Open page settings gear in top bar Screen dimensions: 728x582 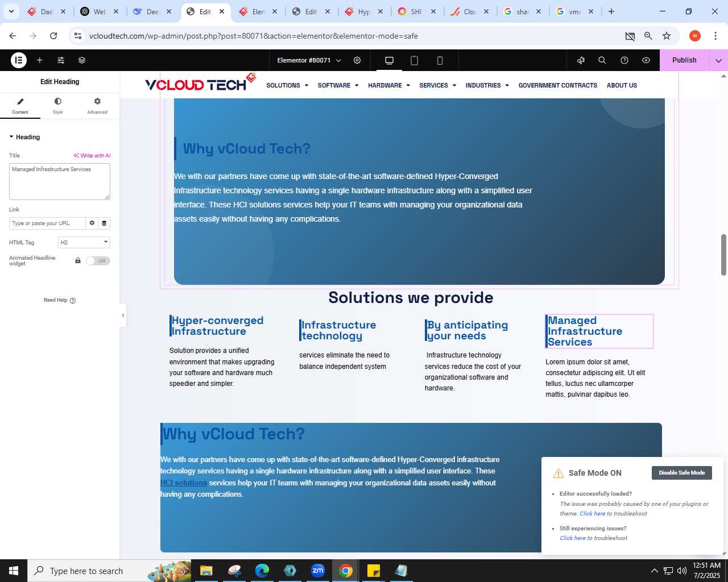point(357,60)
